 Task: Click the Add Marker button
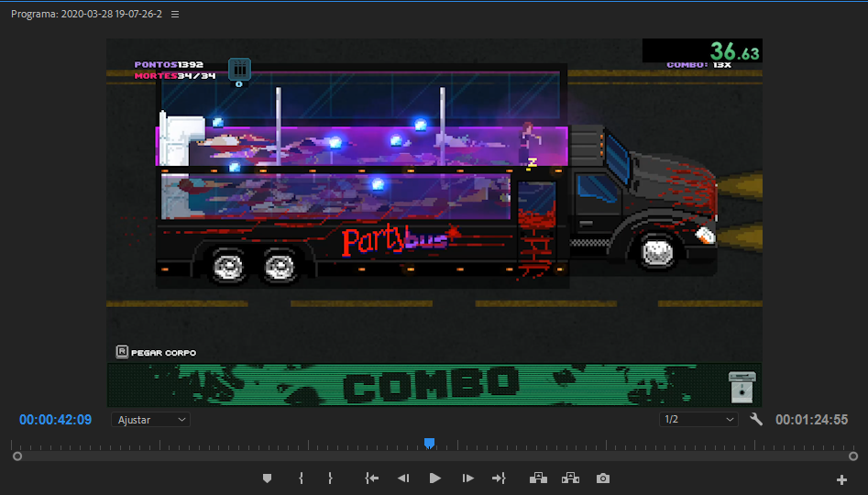[268, 478]
